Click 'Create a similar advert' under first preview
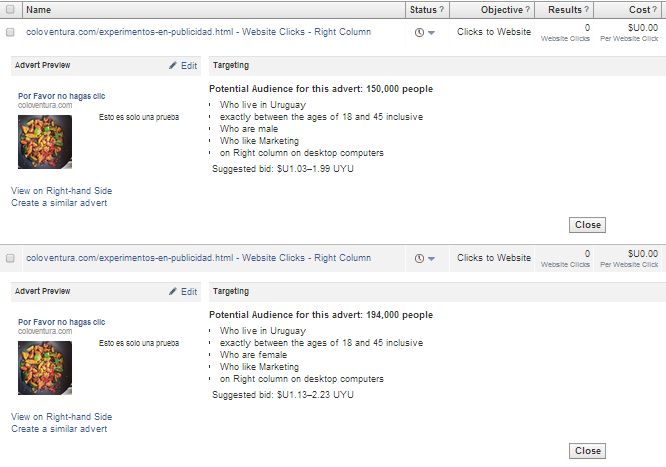The height and width of the screenshot is (467, 666). click(59, 203)
